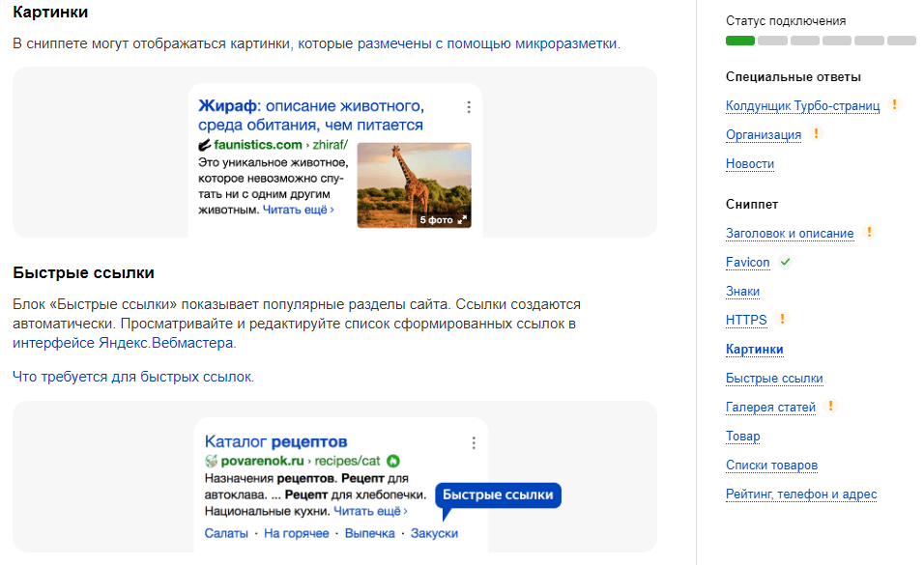Screen dimensions: 924x565
Task: Open the giraffe snippet three-dot menu
Action: tap(469, 107)
